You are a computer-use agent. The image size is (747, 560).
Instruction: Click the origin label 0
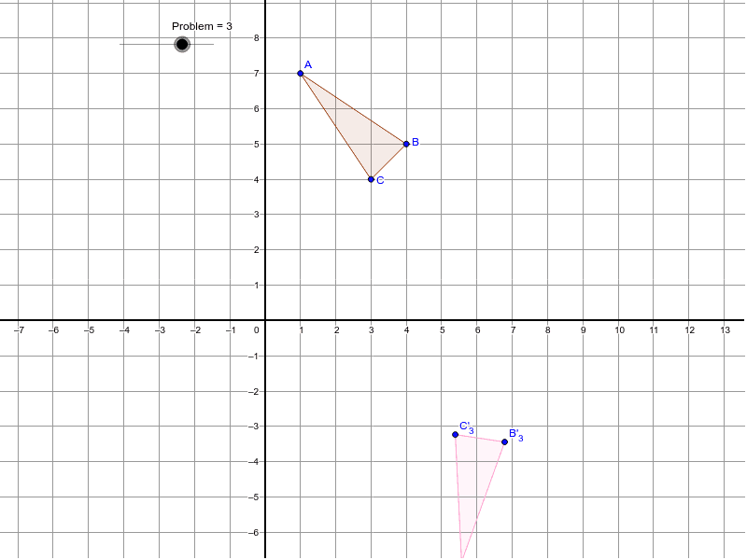click(257, 330)
